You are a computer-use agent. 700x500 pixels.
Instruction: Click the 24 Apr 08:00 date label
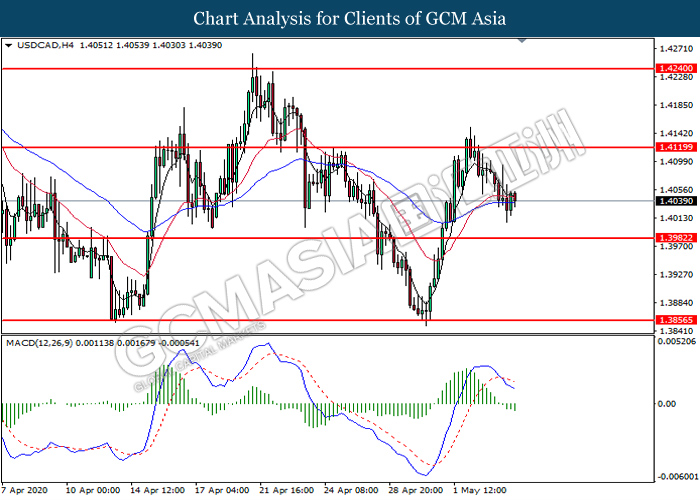click(x=351, y=490)
